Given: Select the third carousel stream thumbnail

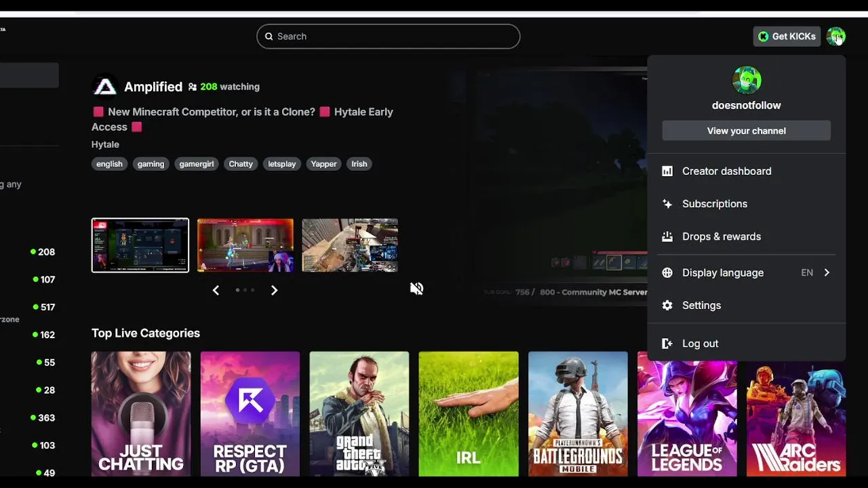Looking at the screenshot, I should [350, 245].
